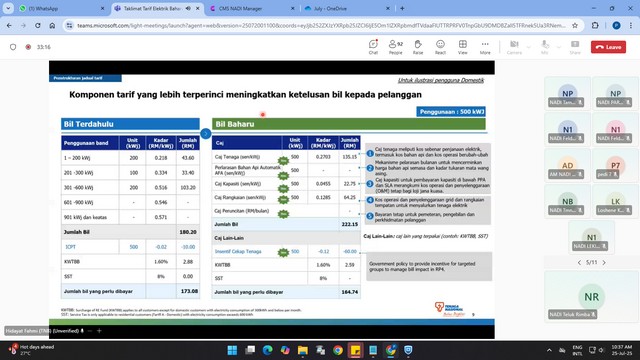The image size is (640, 360).
Task: Toggle the Camera on or off
Action: tap(514, 47)
